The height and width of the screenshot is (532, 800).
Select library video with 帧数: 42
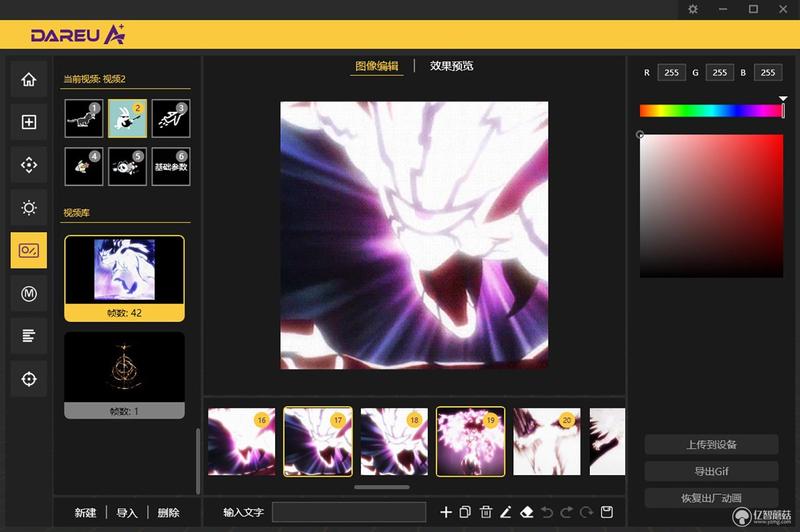click(124, 278)
